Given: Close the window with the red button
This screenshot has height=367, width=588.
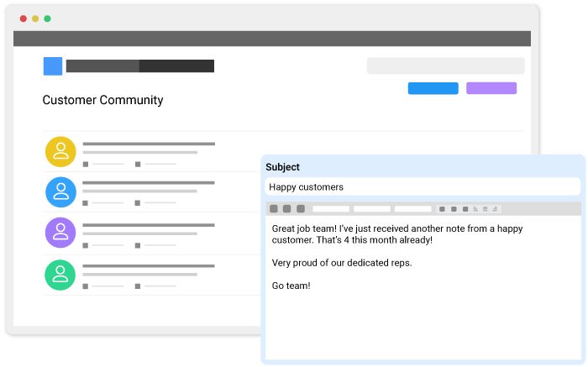Looking at the screenshot, I should (24, 18).
